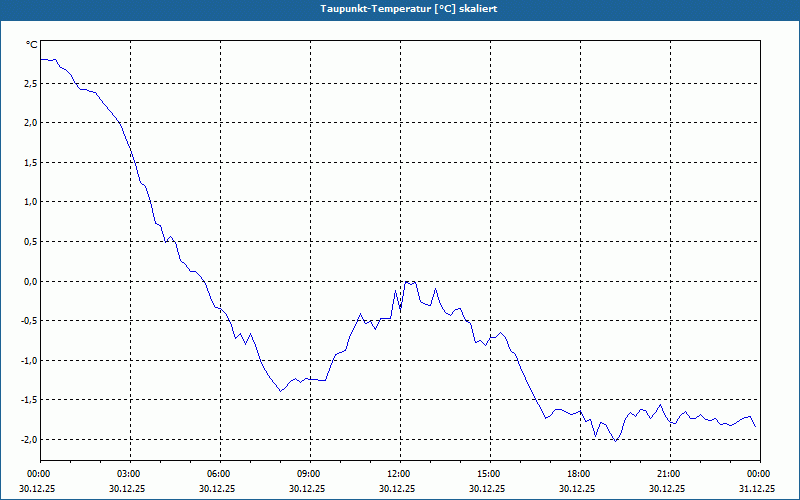Screen dimensions: 800x500
Task: Click the 2,5 y-axis value
Action: 30,83
